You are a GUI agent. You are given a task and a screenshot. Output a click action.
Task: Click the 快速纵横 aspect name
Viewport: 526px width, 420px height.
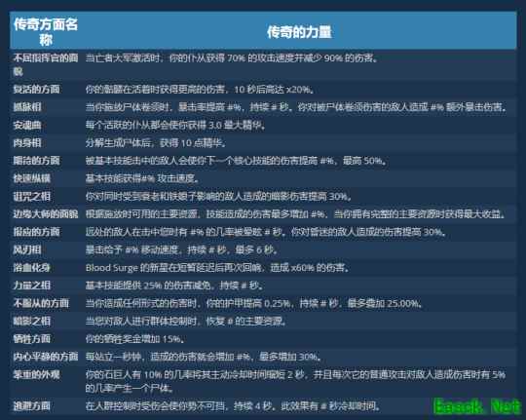pyautogui.click(x=32, y=178)
